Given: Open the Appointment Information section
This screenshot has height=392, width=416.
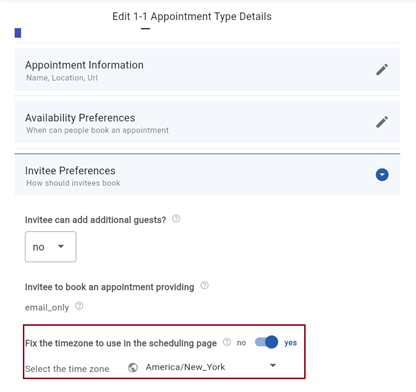Looking at the screenshot, I should point(207,69).
